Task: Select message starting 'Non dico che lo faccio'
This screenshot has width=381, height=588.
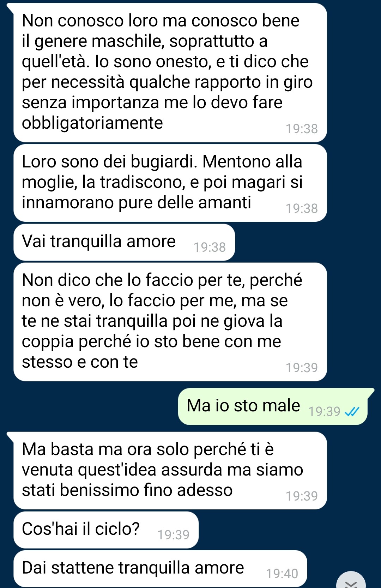Action: [x=170, y=322]
